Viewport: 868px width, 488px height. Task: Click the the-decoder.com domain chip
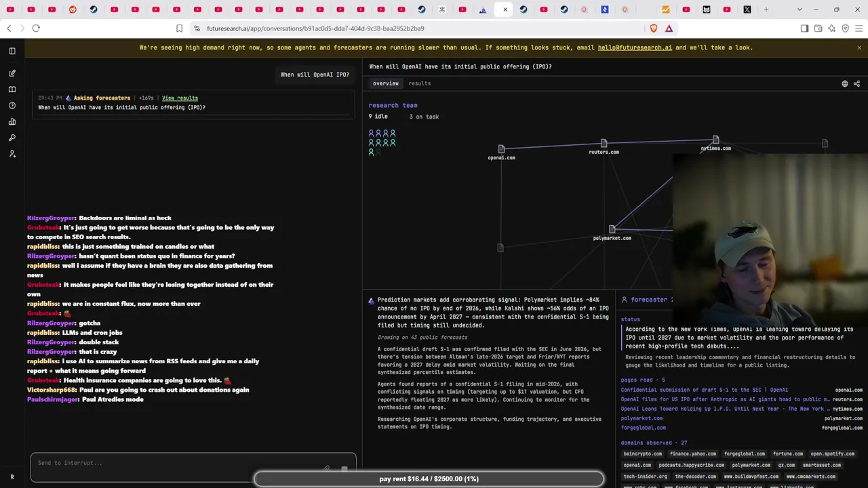coord(695,476)
